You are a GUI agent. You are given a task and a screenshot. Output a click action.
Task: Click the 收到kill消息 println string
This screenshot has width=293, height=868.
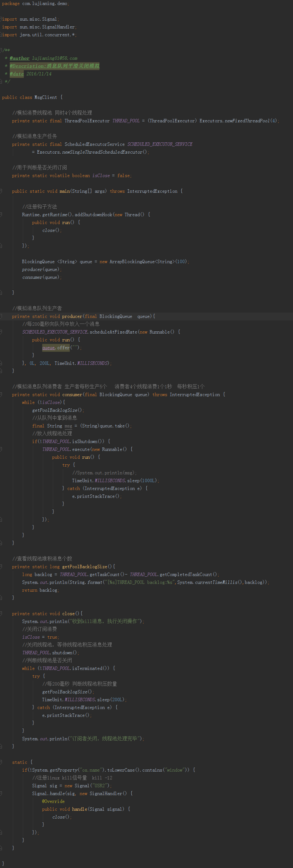coord(105,622)
